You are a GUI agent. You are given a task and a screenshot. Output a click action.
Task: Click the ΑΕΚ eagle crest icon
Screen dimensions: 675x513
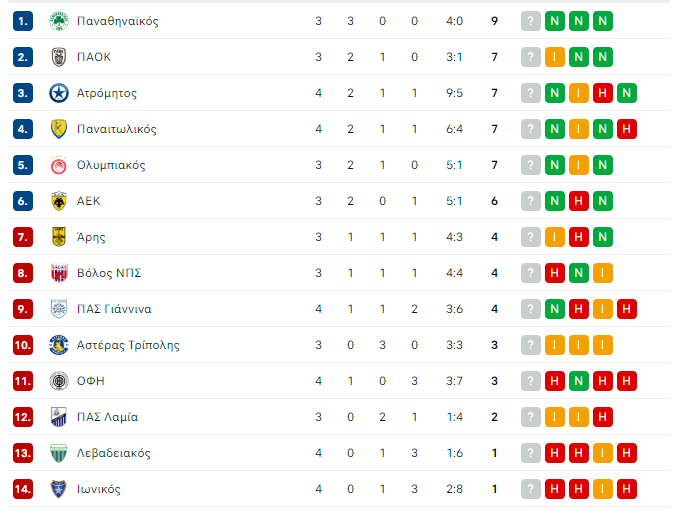coord(59,201)
